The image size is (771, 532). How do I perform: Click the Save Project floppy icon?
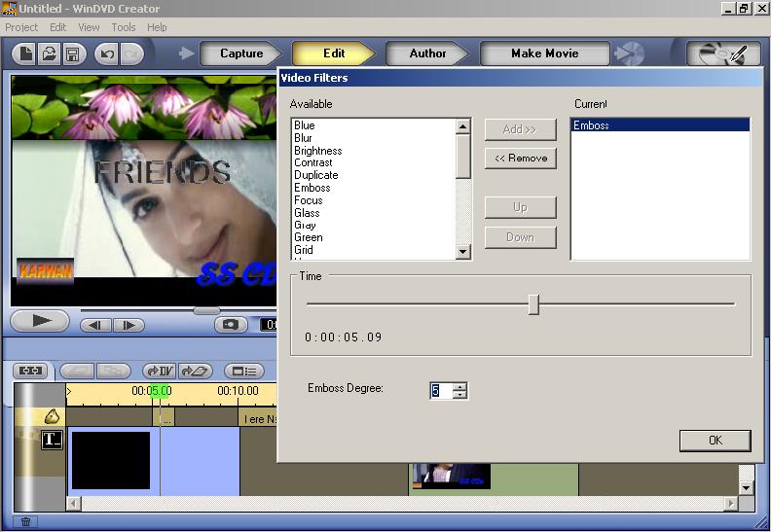click(73, 53)
